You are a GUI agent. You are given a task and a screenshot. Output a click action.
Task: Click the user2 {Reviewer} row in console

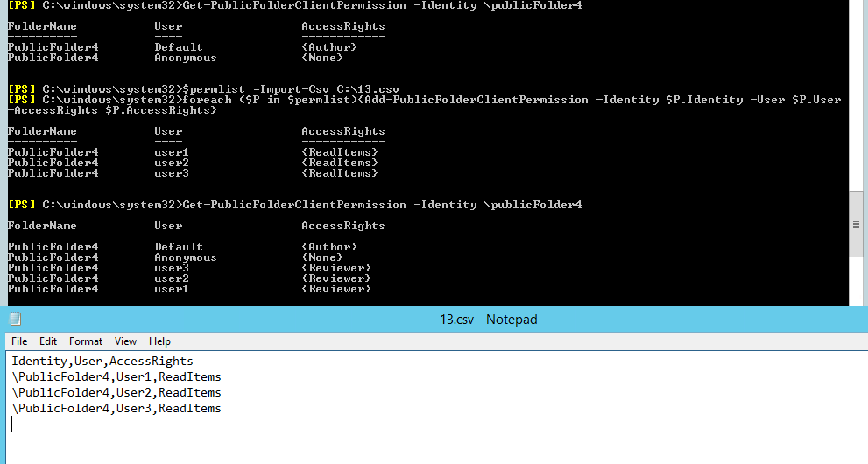point(189,278)
